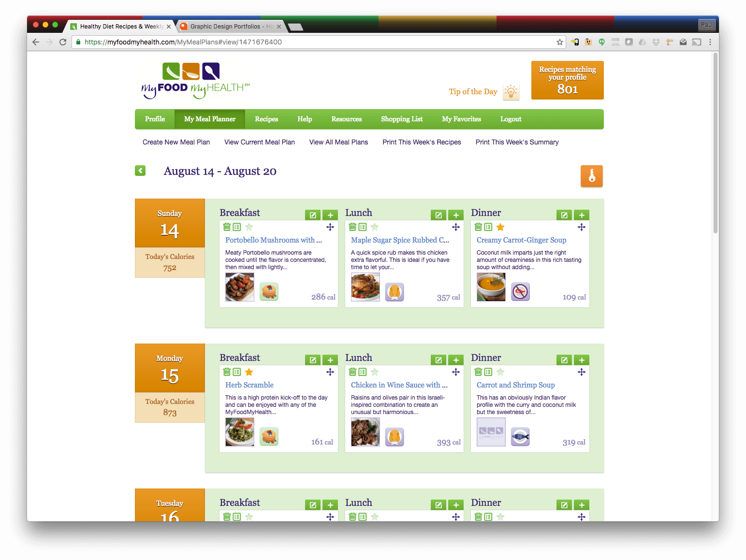Click move handle on Maple Sugar Spice card
This screenshot has width=746, height=560.
pyautogui.click(x=456, y=227)
